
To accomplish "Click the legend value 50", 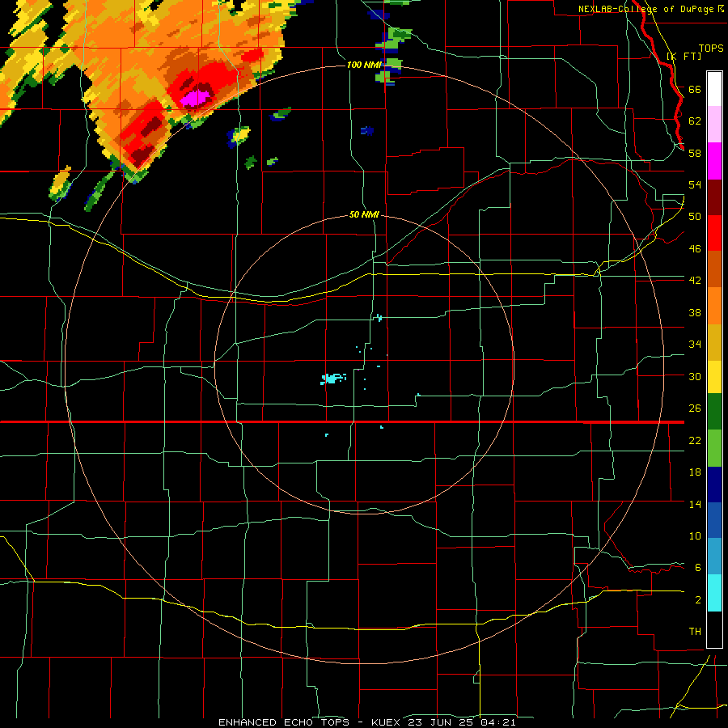I will click(695, 216).
